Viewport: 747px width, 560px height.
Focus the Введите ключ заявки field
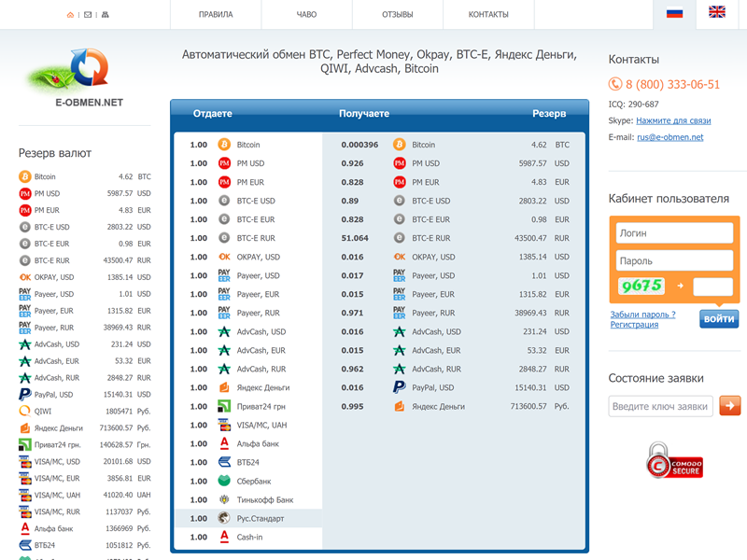(660, 406)
